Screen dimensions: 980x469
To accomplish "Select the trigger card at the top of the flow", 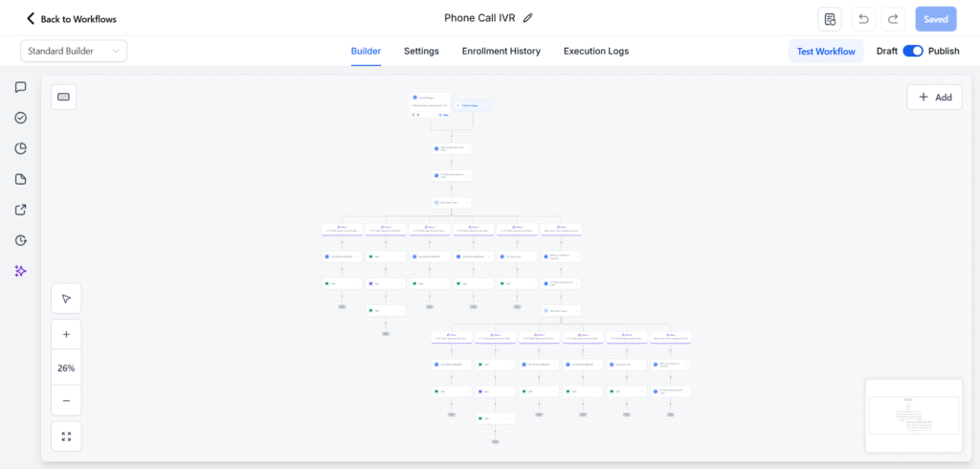I will coord(430,105).
